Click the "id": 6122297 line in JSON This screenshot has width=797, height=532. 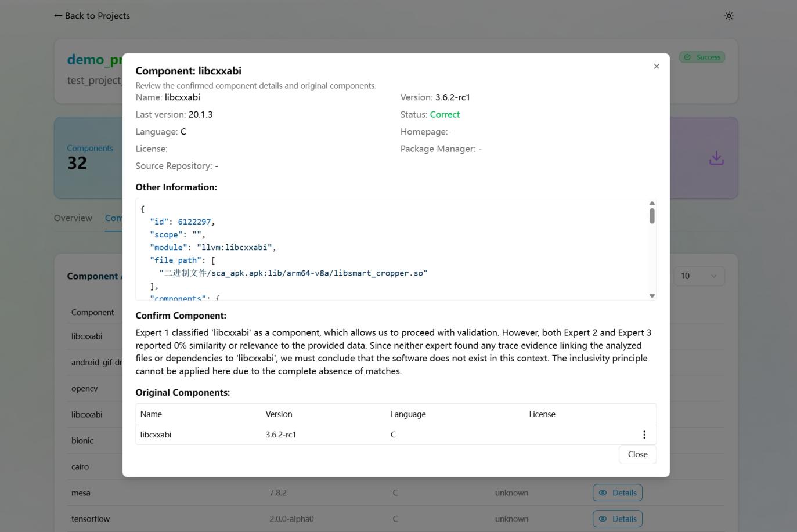point(182,222)
